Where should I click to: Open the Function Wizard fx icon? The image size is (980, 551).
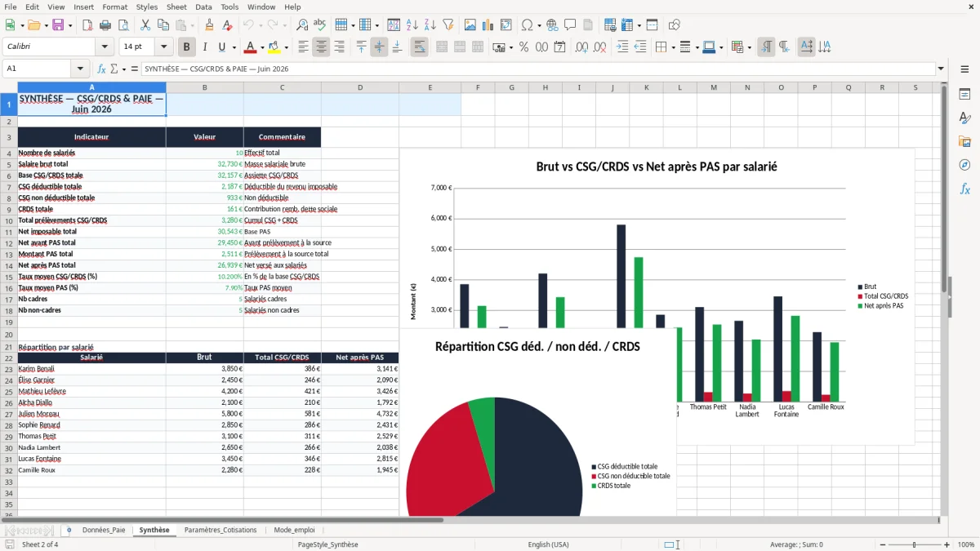click(102, 69)
